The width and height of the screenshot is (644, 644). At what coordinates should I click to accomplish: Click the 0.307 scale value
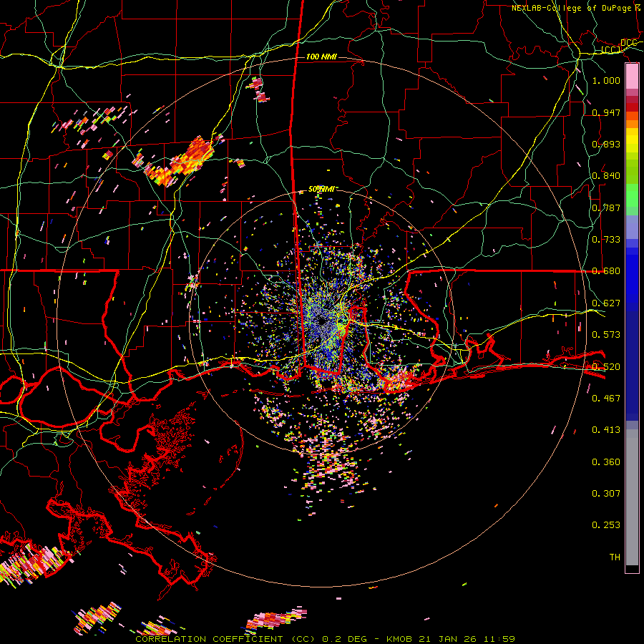pyautogui.click(x=606, y=493)
